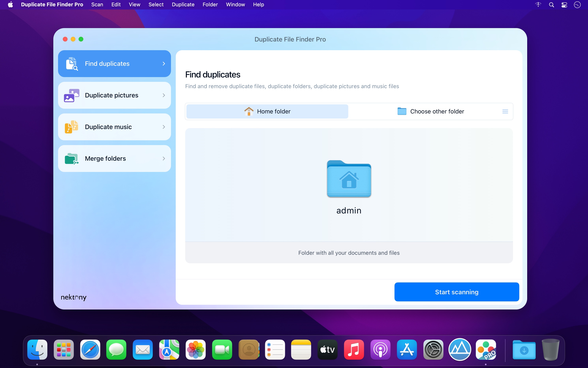The image size is (588, 368).
Task: Open Finder from the Dock
Action: [x=37, y=349]
